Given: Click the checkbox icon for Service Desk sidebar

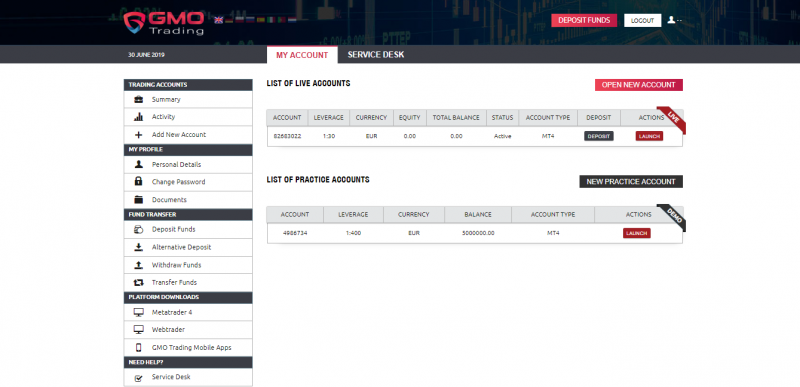Looking at the screenshot, I should (138, 378).
